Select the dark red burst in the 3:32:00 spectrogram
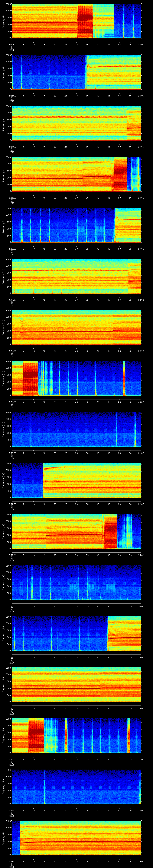The width and height of the screenshot is (153, 868). tap(111, 531)
